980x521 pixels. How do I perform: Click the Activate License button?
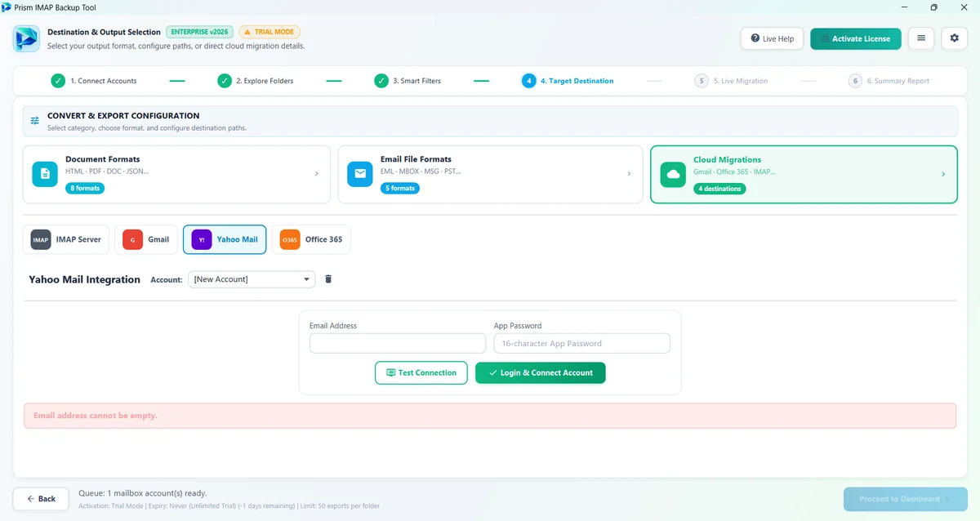pyautogui.click(x=856, y=38)
